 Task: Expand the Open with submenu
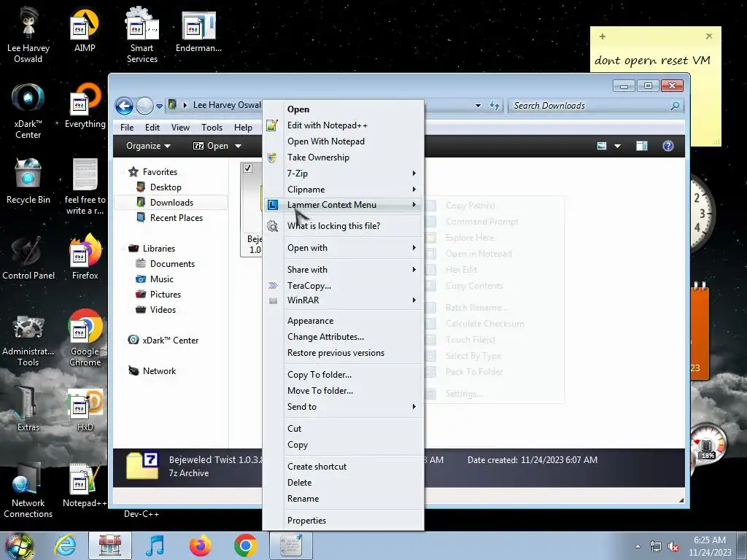pos(343,248)
